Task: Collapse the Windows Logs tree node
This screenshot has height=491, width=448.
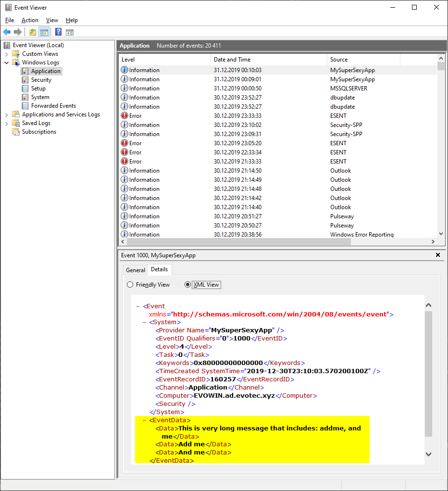Action: (6, 63)
